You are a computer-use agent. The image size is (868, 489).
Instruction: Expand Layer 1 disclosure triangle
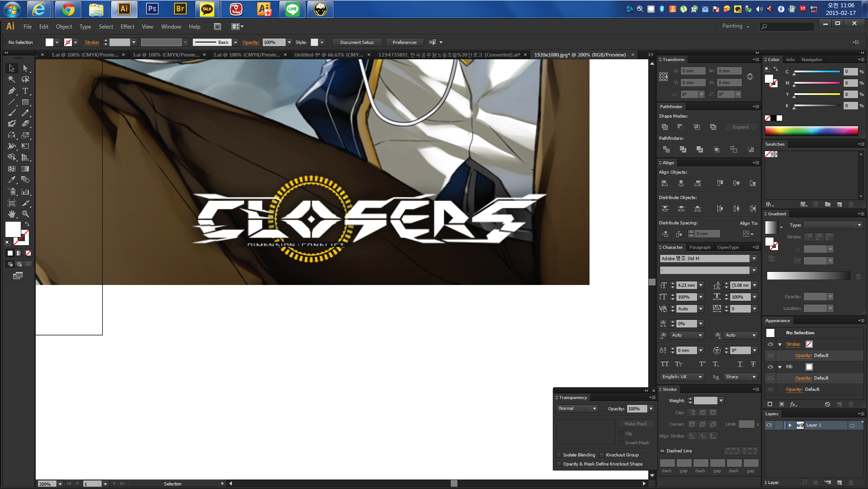click(x=790, y=425)
